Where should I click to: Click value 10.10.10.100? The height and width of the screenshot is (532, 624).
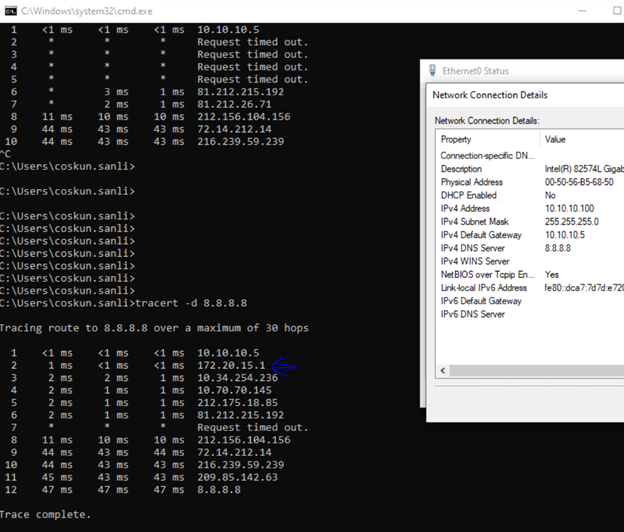pos(569,209)
